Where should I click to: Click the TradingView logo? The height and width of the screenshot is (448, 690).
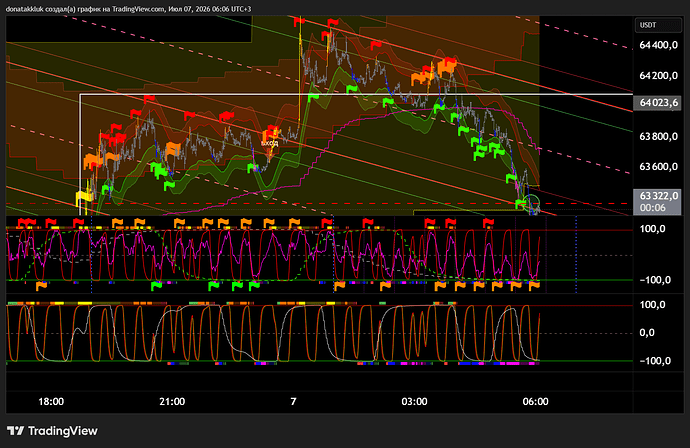52,431
